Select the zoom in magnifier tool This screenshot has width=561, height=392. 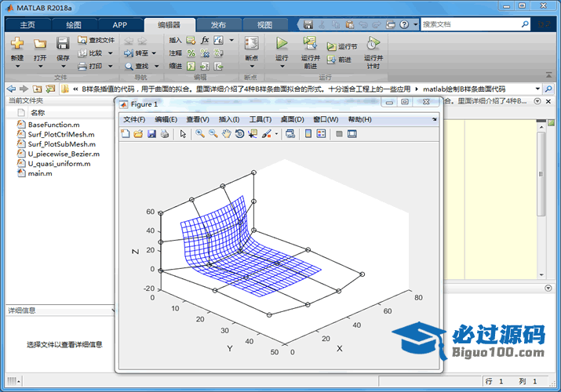click(200, 134)
